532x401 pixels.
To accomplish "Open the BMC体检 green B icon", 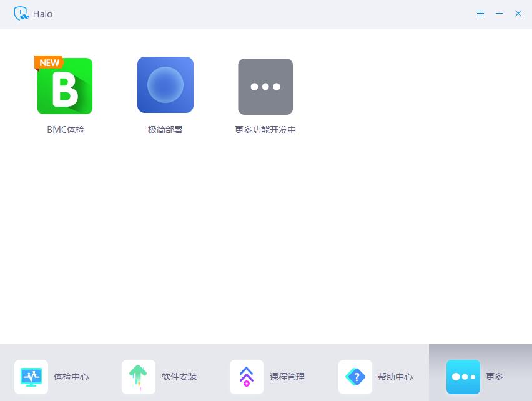I will [64, 86].
